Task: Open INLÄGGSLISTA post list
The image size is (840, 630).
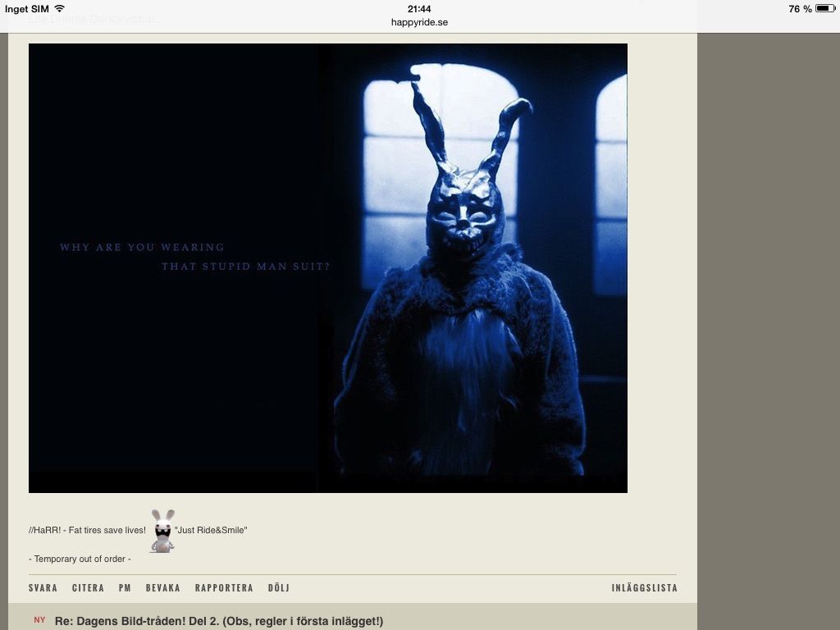Action: click(x=645, y=587)
